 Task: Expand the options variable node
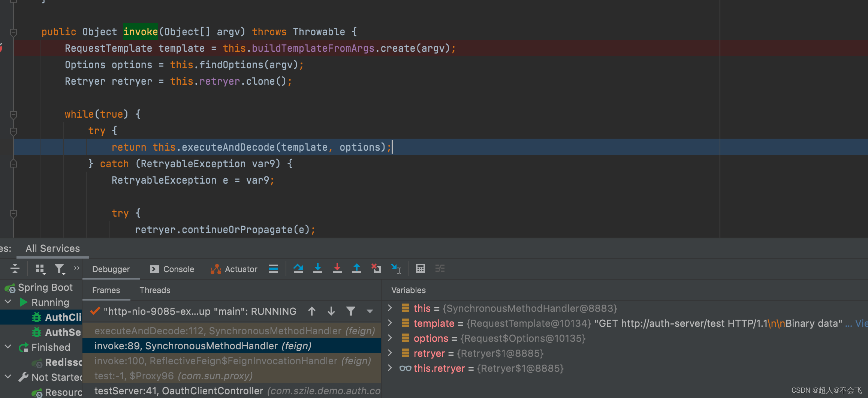[x=390, y=338]
